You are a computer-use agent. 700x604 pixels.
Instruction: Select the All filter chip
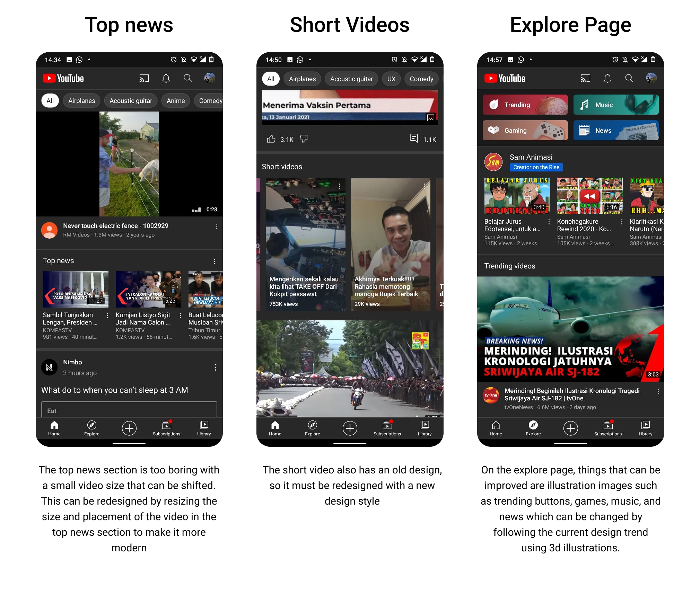(x=50, y=100)
